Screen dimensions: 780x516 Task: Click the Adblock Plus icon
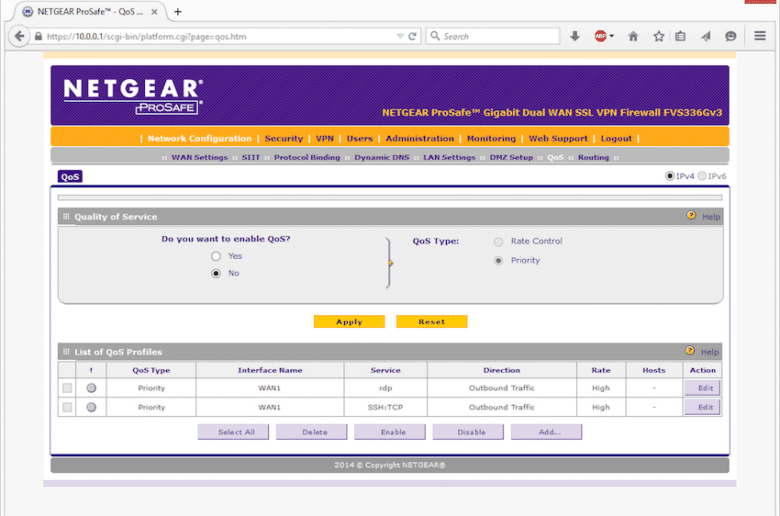click(600, 36)
